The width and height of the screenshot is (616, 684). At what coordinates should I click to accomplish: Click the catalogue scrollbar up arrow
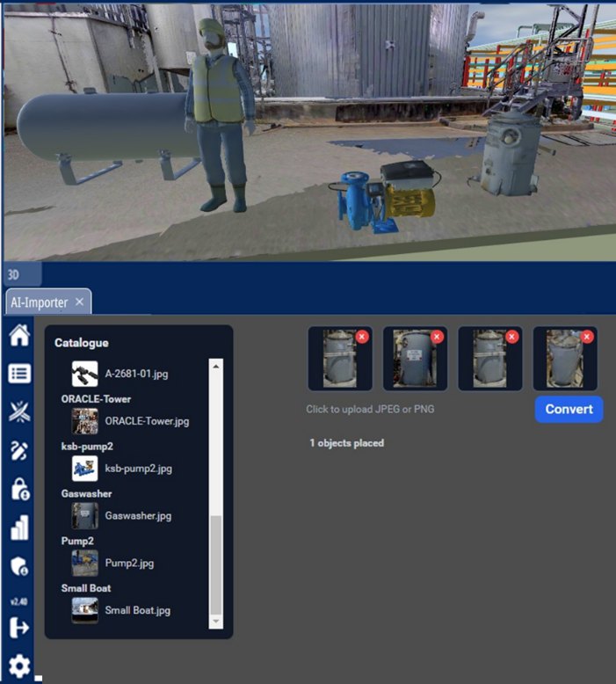click(216, 367)
